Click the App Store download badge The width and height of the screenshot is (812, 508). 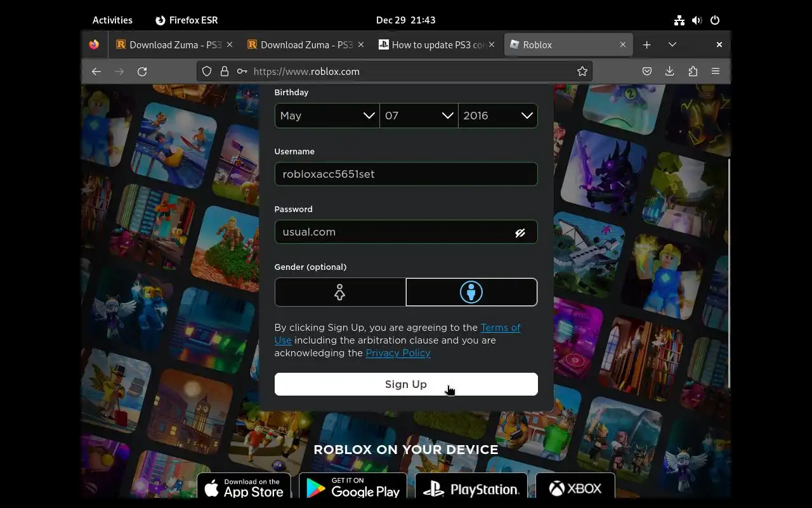click(x=244, y=486)
